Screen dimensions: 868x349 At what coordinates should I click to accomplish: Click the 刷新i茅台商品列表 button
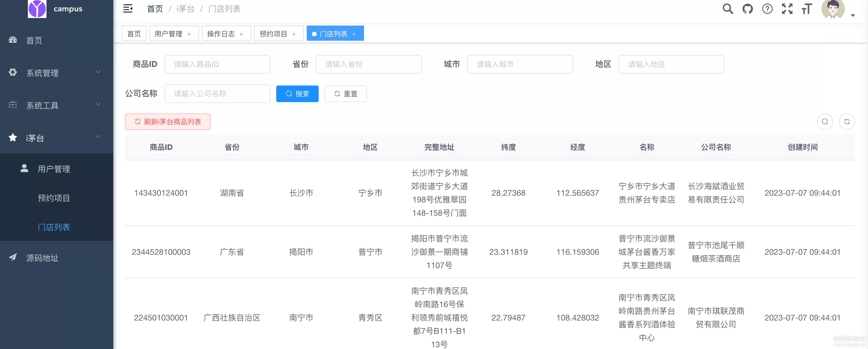167,122
